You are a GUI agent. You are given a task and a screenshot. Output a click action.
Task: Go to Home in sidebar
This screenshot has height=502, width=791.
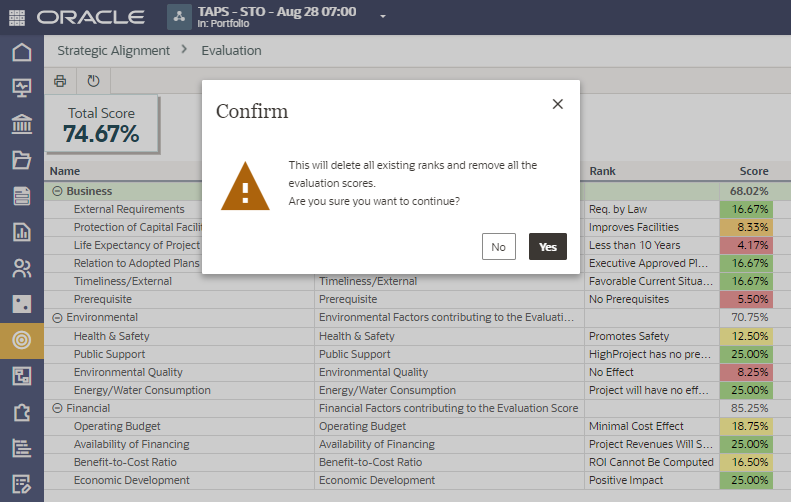click(21, 52)
